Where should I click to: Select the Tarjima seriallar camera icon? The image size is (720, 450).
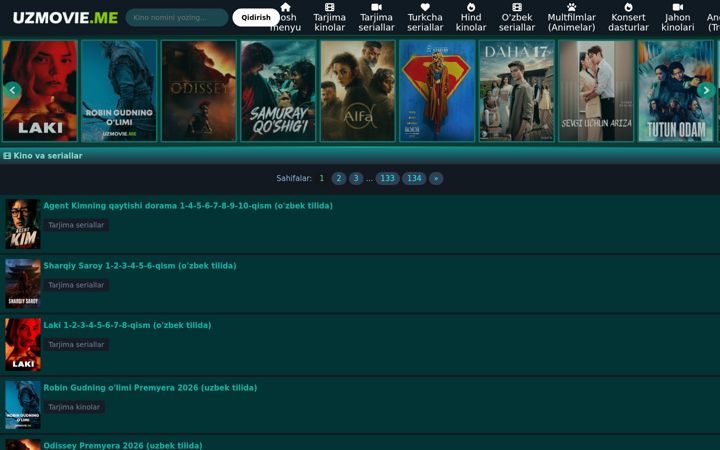click(x=377, y=7)
